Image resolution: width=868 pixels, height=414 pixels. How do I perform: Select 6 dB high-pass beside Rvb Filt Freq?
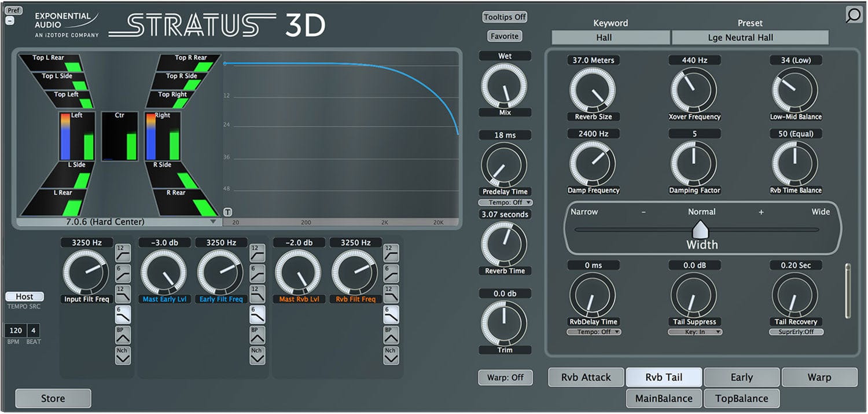pyautogui.click(x=392, y=273)
